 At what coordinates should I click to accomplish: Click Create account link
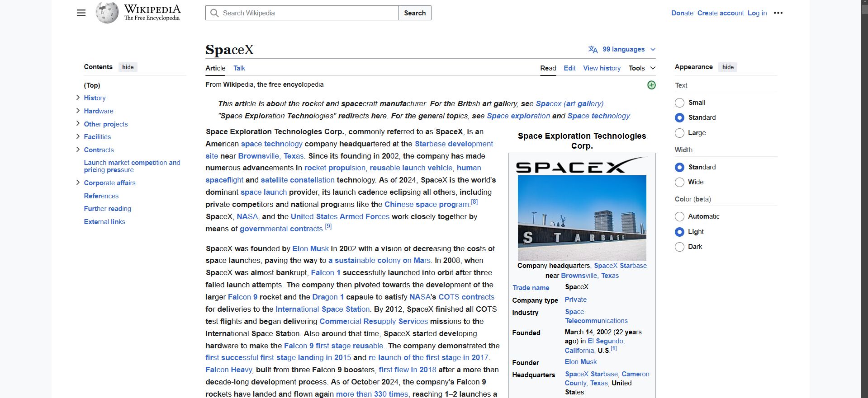click(x=720, y=13)
